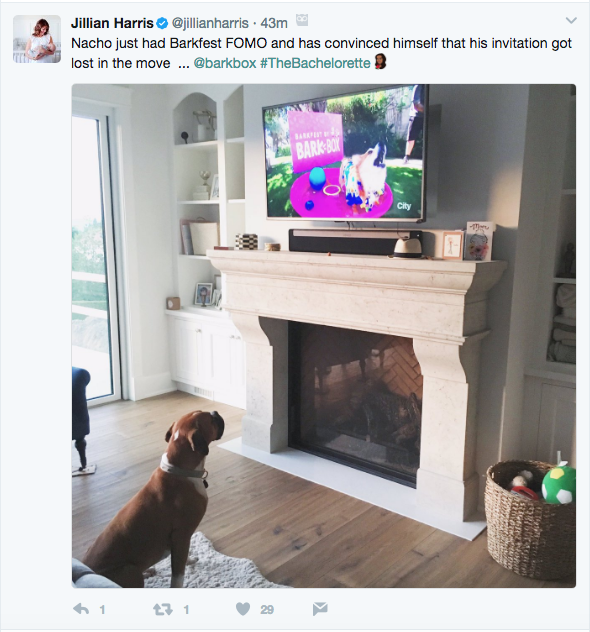
Task: Send tweet via the envelope message icon
Action: point(320,609)
